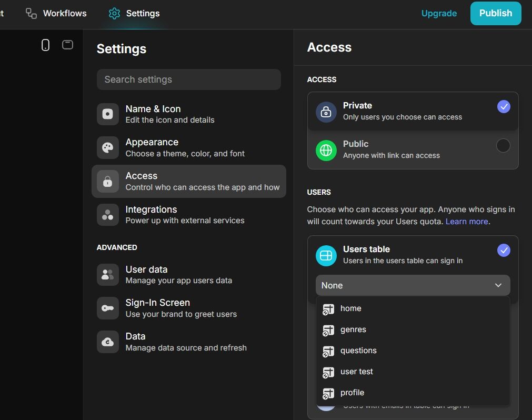Viewport: 532px width, 420px height.
Task: Choose profile from the table list
Action: coord(413,393)
